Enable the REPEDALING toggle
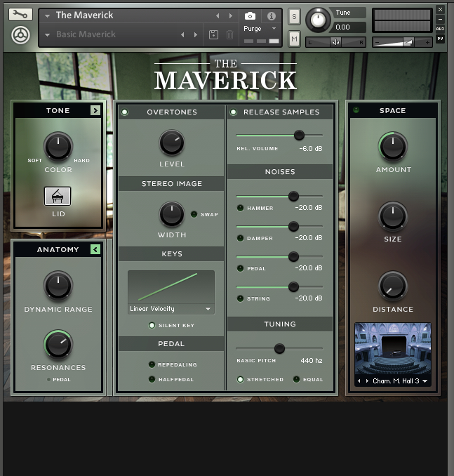The height and width of the screenshot is (476, 454). [152, 364]
